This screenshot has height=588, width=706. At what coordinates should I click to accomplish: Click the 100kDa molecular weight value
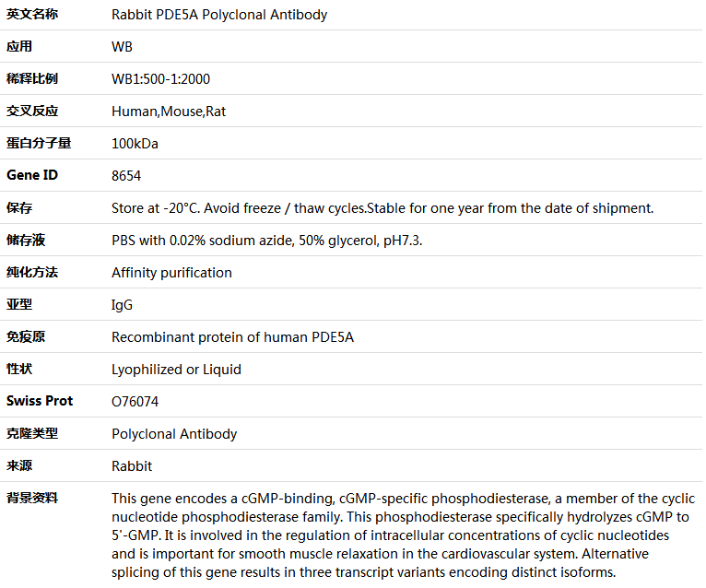[135, 144]
